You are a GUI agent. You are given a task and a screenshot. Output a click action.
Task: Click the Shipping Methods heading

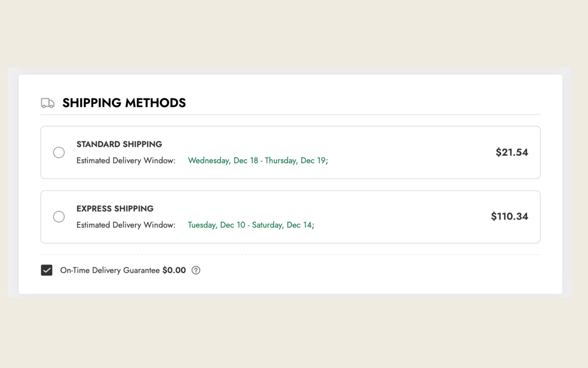coord(124,103)
